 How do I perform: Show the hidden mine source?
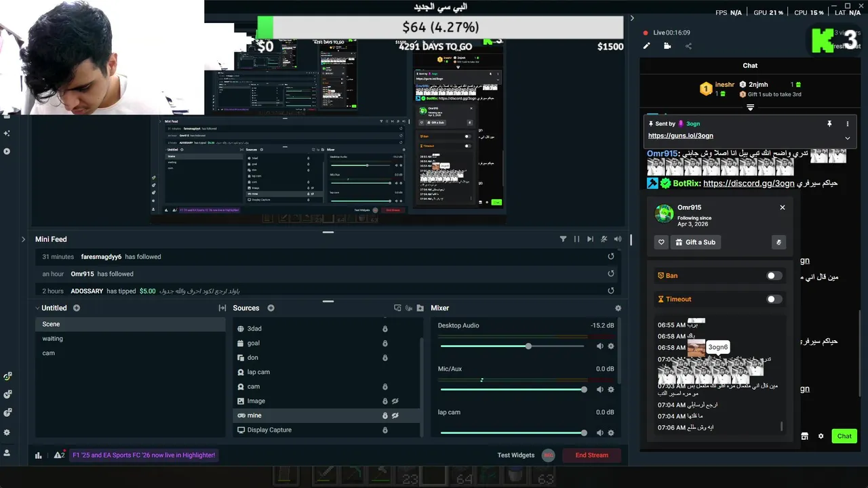(x=395, y=415)
